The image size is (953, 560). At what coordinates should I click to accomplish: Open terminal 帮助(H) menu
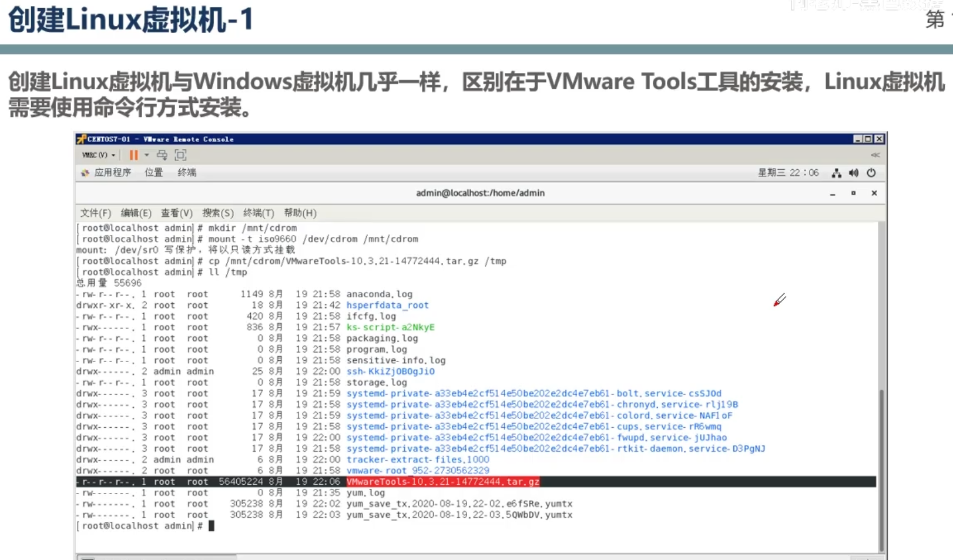click(x=300, y=213)
